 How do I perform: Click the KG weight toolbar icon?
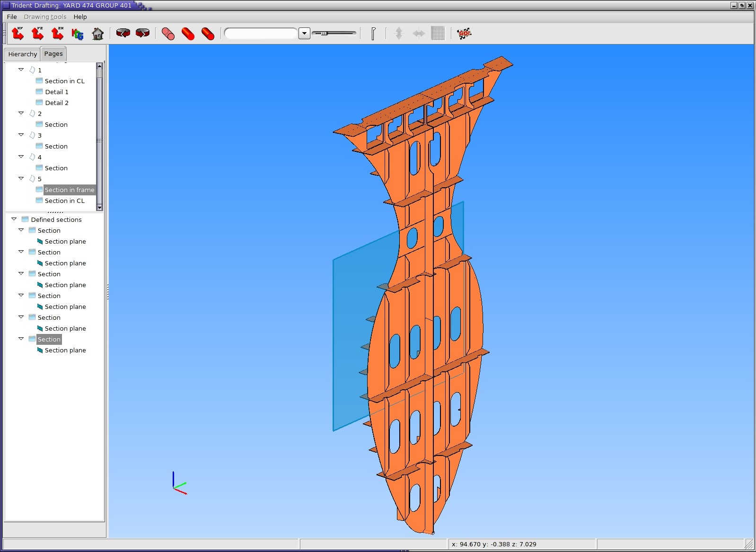pyautogui.click(x=78, y=34)
